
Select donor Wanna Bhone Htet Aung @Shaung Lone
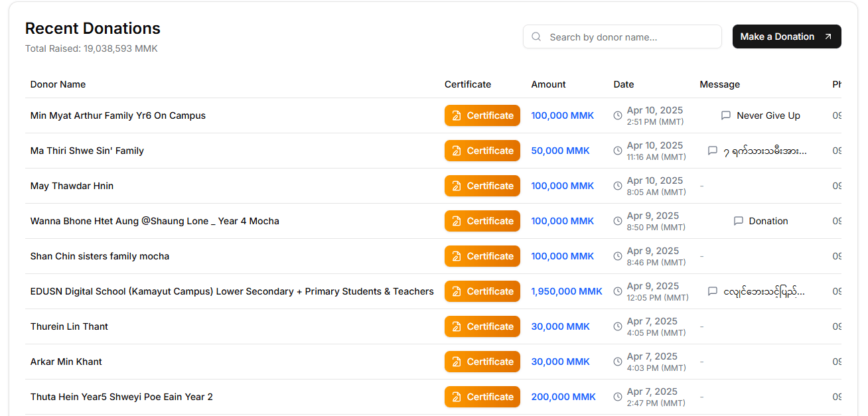155,221
